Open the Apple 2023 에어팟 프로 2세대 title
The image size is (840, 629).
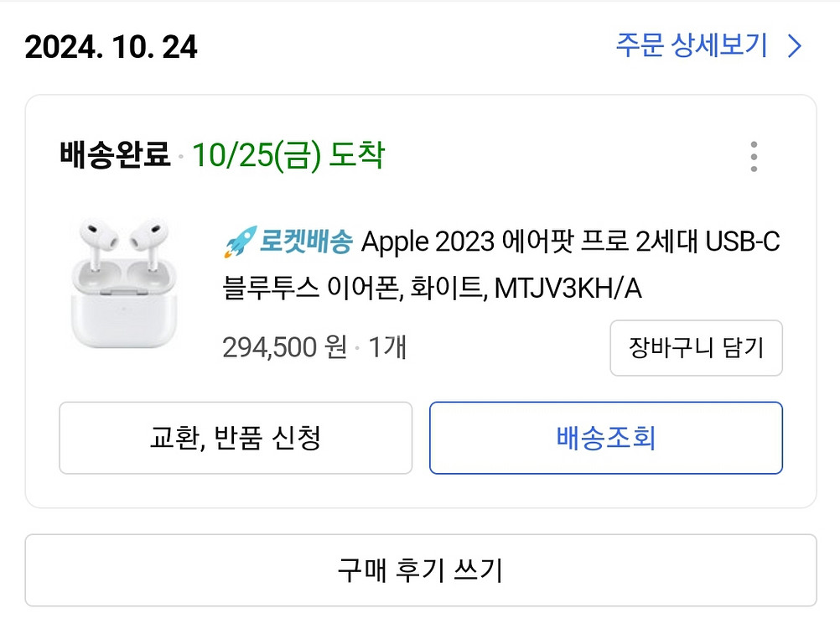click(x=502, y=265)
